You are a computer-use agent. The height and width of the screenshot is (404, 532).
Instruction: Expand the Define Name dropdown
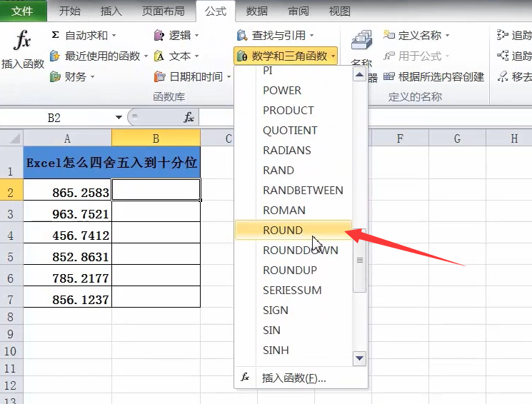448,35
